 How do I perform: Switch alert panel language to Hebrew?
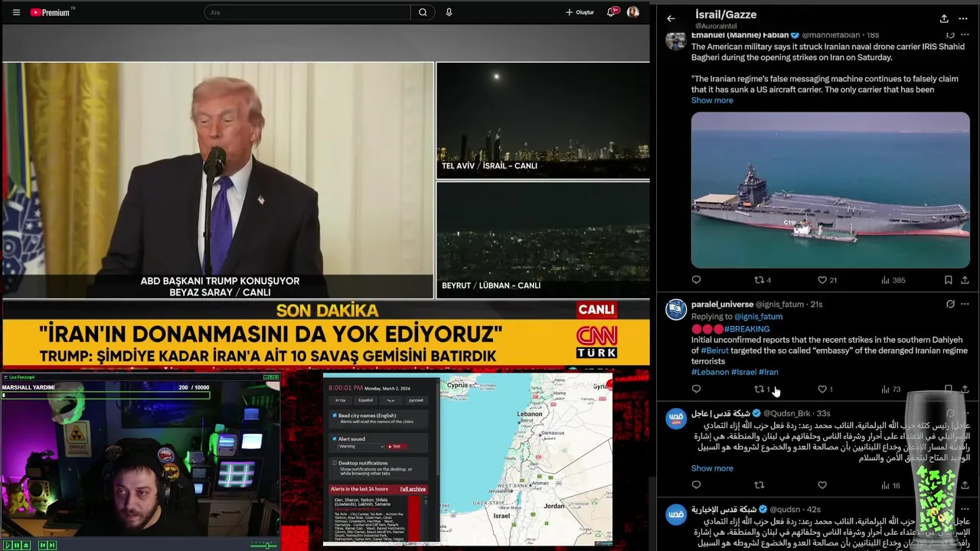341,400
